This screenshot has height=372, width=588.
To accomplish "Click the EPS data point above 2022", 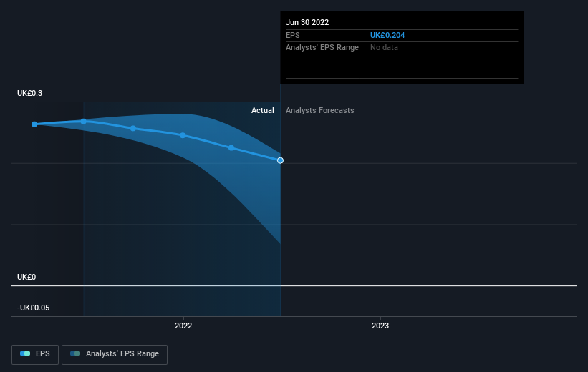I will click(183, 135).
